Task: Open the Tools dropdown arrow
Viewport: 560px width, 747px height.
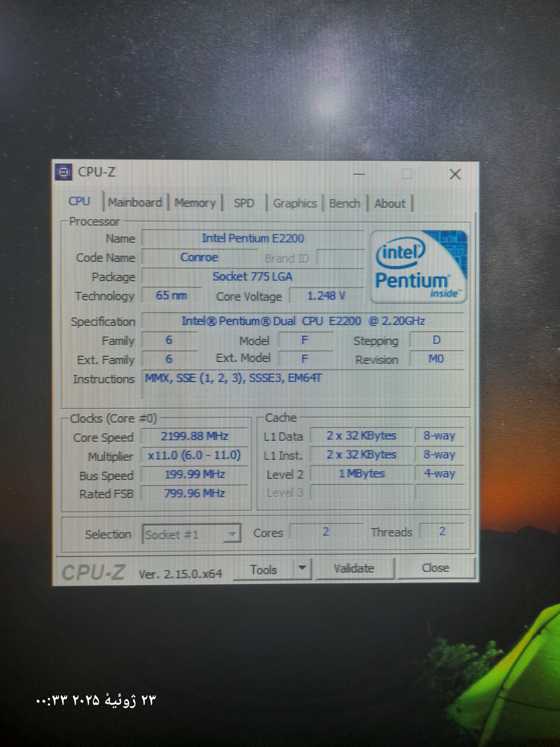Action: [302, 569]
